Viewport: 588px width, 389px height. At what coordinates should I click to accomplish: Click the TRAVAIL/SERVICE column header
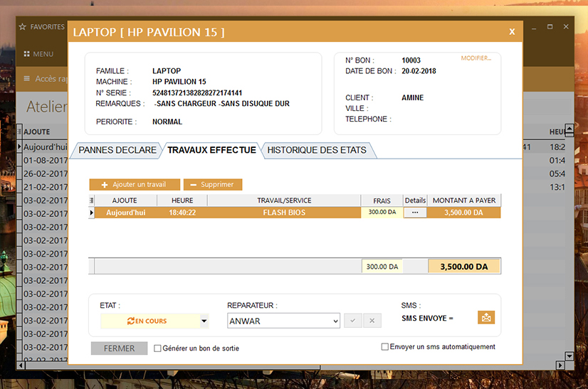284,201
